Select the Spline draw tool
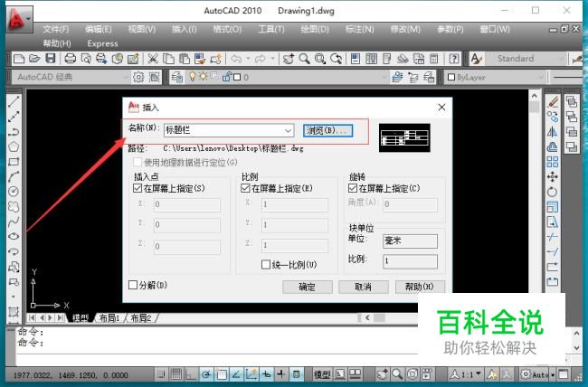This screenshot has width=588, height=387. [14, 222]
